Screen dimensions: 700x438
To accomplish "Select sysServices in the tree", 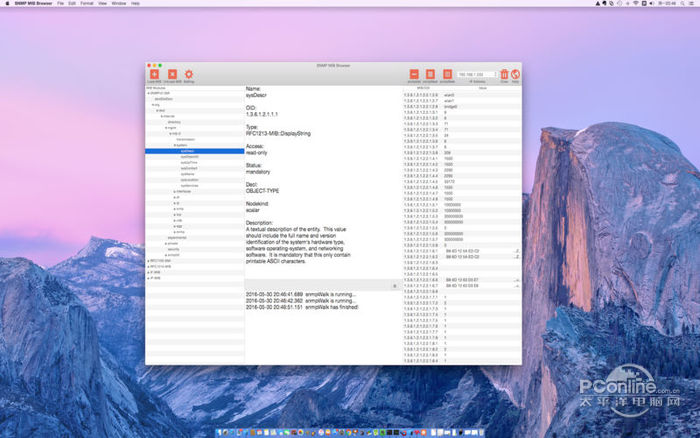I will point(189,186).
